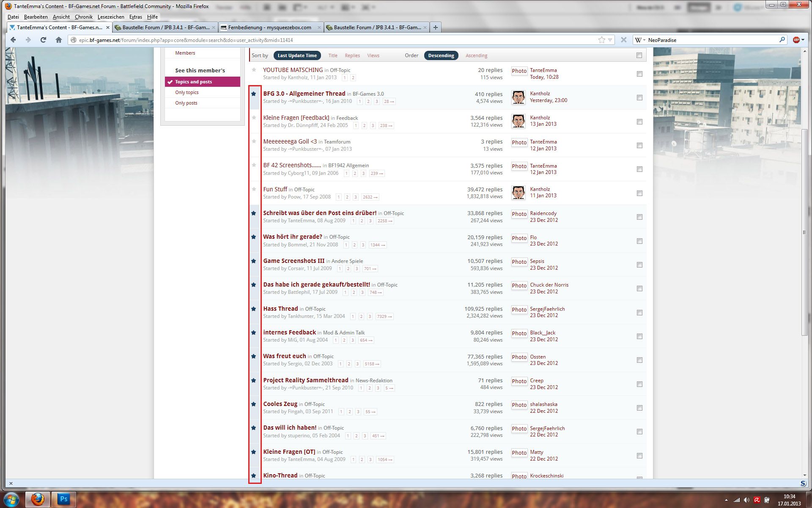
Task: Click the star icon beside Kleine Fragen [Feedback]
Action: (x=254, y=117)
